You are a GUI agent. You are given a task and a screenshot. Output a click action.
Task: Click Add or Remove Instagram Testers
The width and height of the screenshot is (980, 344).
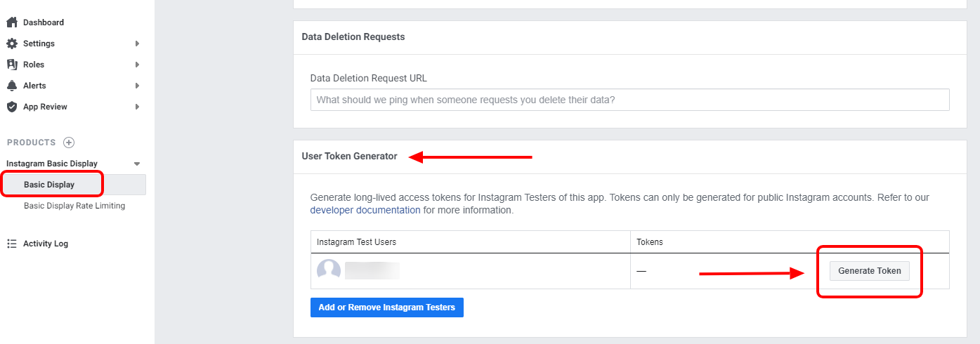tap(387, 307)
